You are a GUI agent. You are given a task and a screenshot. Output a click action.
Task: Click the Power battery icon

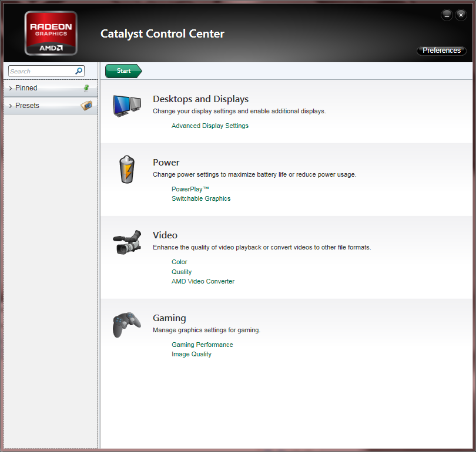tap(127, 170)
